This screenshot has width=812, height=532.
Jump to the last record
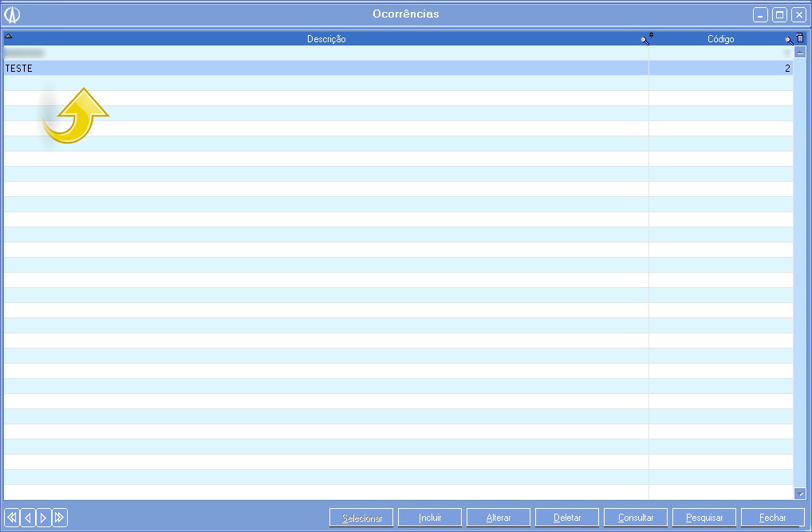pyautogui.click(x=60, y=518)
